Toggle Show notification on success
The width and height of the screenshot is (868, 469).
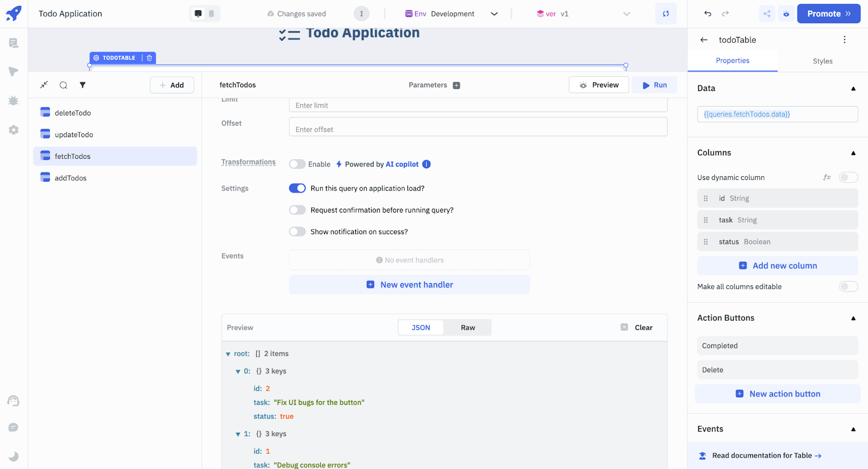297,232
